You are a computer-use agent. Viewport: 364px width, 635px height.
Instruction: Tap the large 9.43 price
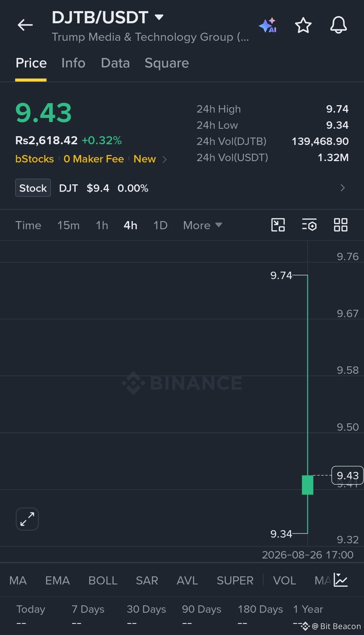tap(43, 113)
